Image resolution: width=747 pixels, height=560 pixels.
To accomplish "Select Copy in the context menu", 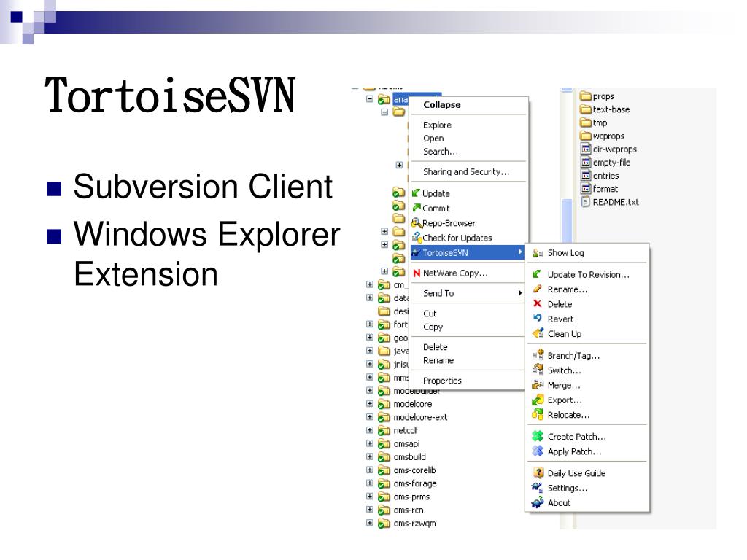I will [467, 327].
